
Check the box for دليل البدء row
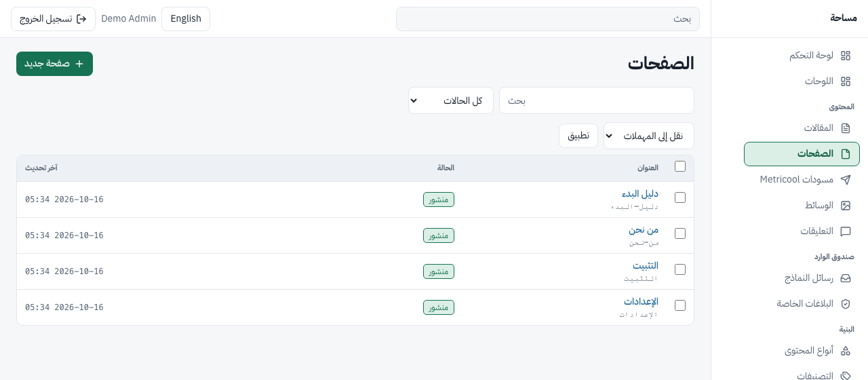coord(680,197)
